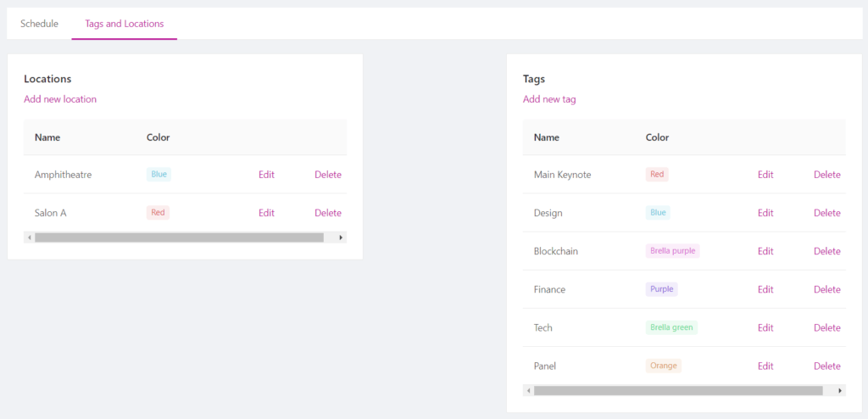The width and height of the screenshot is (868, 419).
Task: Click the Locations scrollbar right arrow
Action: pyautogui.click(x=341, y=237)
